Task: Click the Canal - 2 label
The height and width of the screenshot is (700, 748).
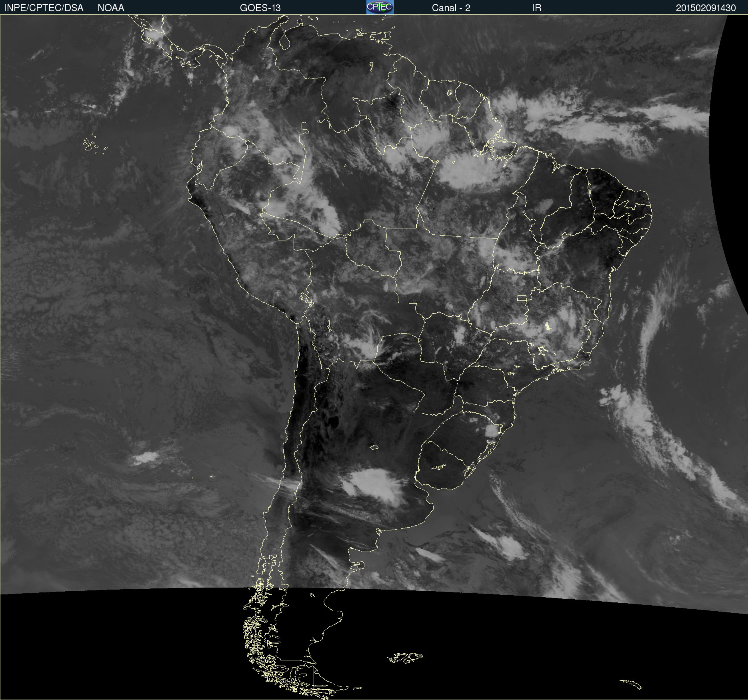Action: 451,8
